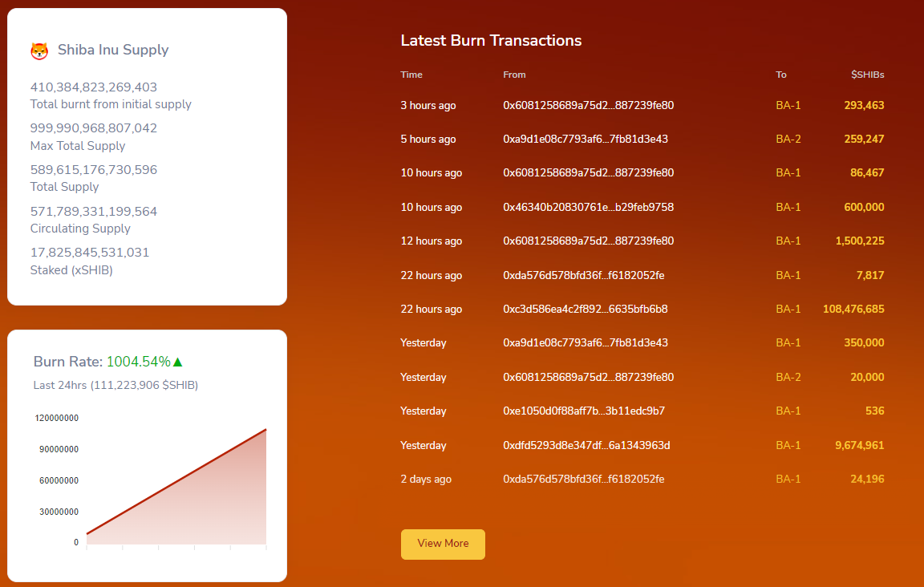Click the Circulating Supply label
The width and height of the screenshot is (924, 587).
pyautogui.click(x=80, y=229)
